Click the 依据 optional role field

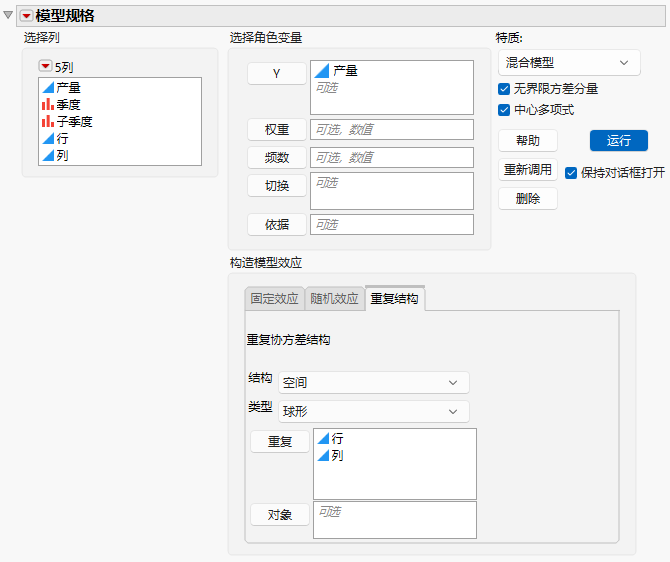pyautogui.click(x=391, y=224)
